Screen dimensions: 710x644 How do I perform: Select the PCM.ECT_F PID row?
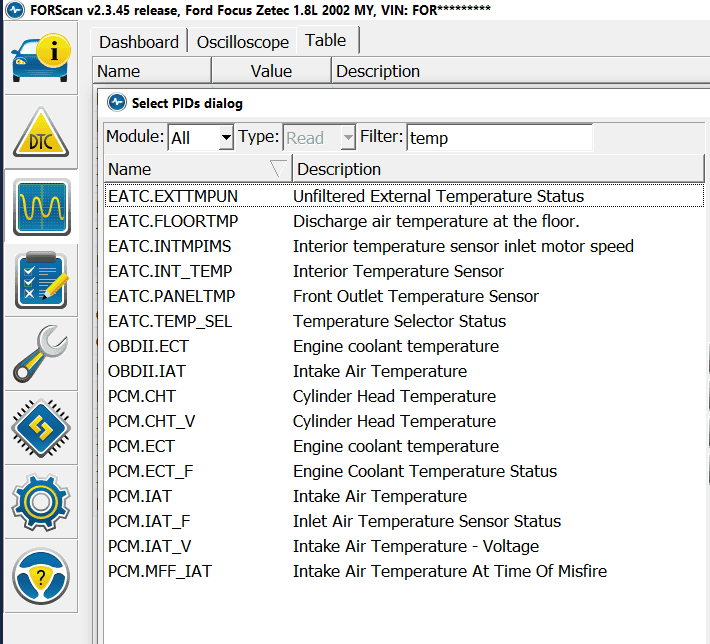pyautogui.click(x=404, y=471)
